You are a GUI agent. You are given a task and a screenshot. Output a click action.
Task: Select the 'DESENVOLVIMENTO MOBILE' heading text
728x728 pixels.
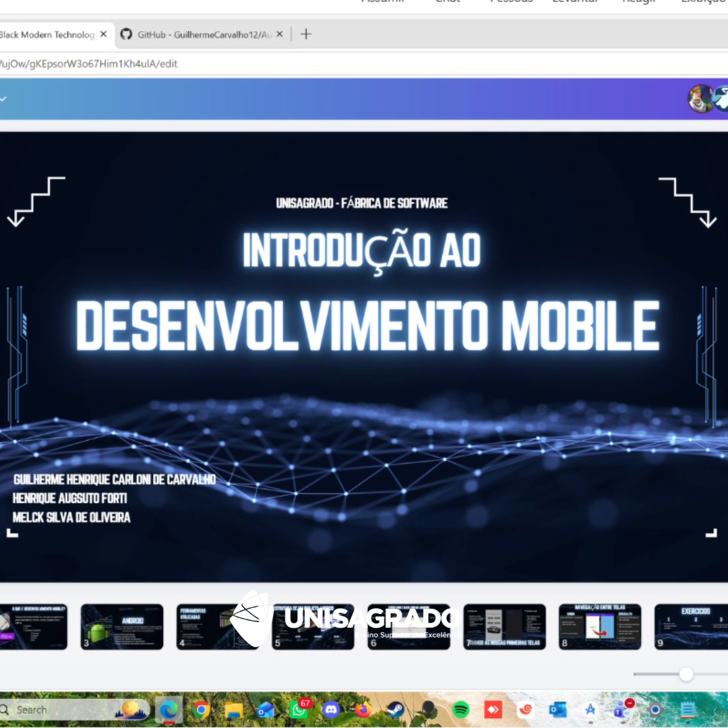pos(368,326)
